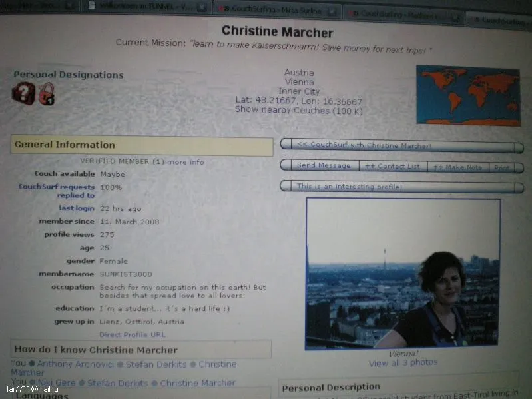Viewport: 532px width, 399px height.
Task: Add profile to Contact List
Action: point(393,167)
